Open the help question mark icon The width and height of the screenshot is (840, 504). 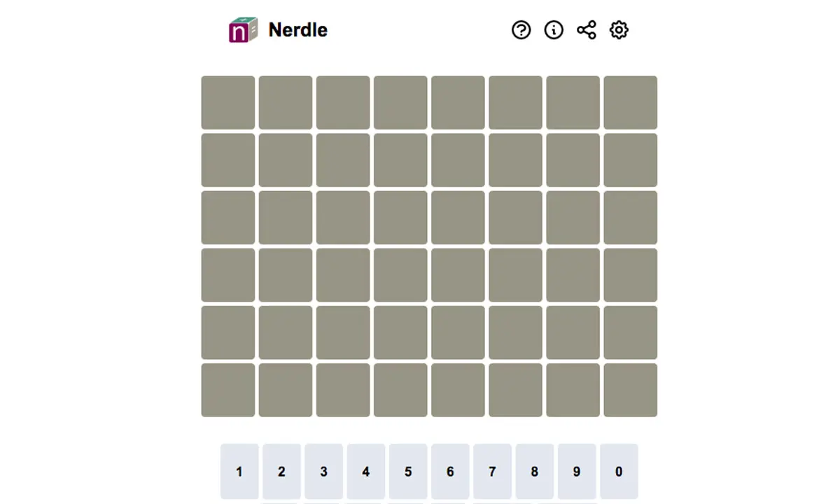(x=521, y=30)
